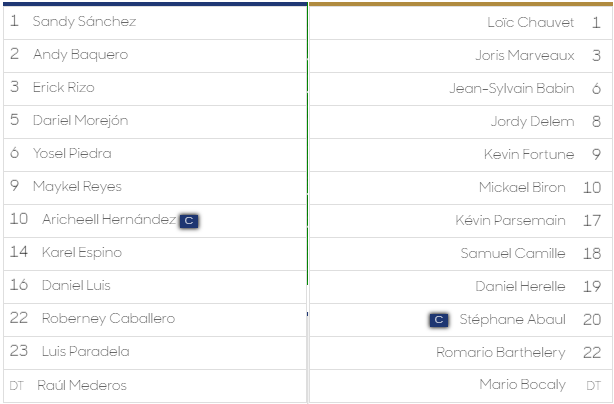Click Karel Espino name
The image size is (614, 404).
point(82,253)
